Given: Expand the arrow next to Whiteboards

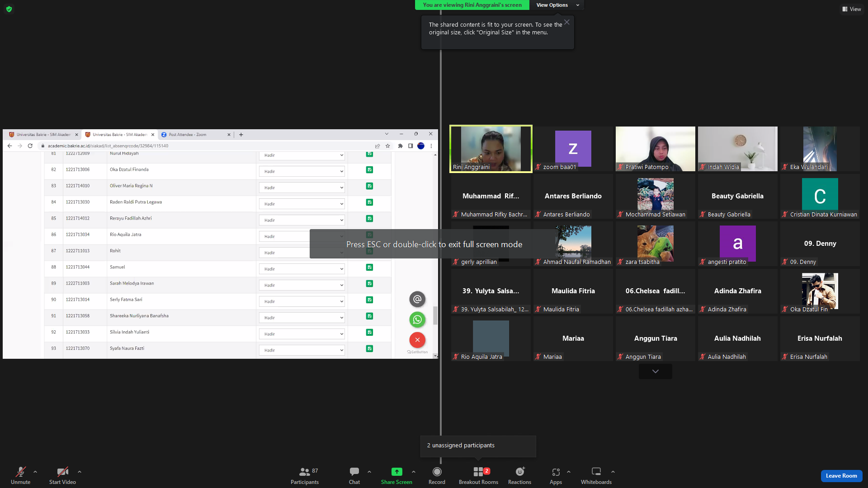Looking at the screenshot, I should pyautogui.click(x=613, y=472).
